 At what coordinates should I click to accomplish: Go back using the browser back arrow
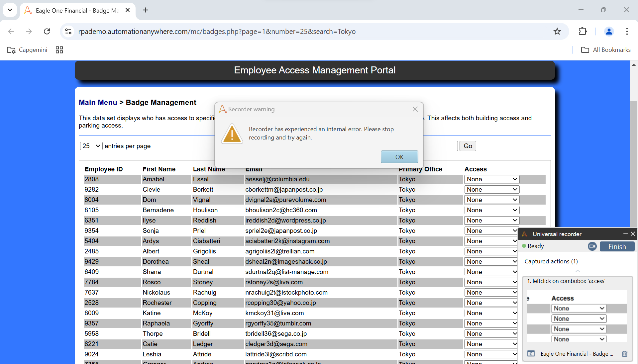[x=11, y=32]
